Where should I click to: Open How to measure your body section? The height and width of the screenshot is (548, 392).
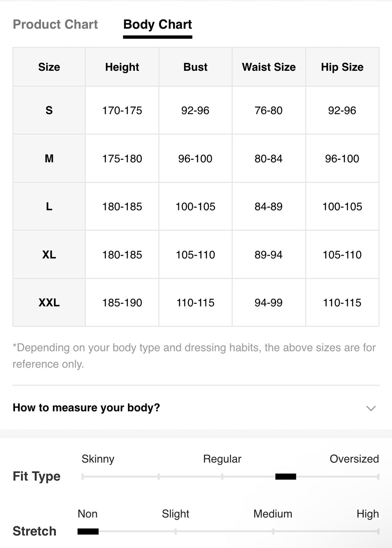(x=196, y=408)
